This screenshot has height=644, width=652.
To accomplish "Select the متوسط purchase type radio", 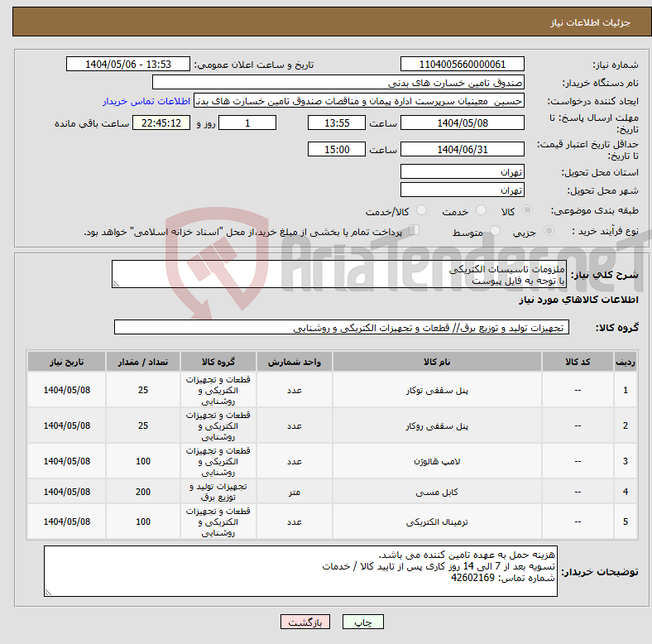I will [x=495, y=231].
